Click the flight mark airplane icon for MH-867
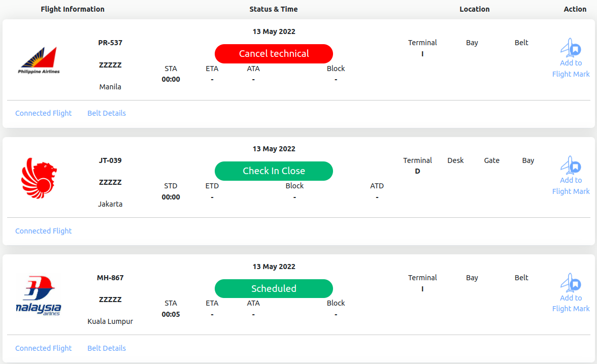597x364 pixels. point(571,283)
